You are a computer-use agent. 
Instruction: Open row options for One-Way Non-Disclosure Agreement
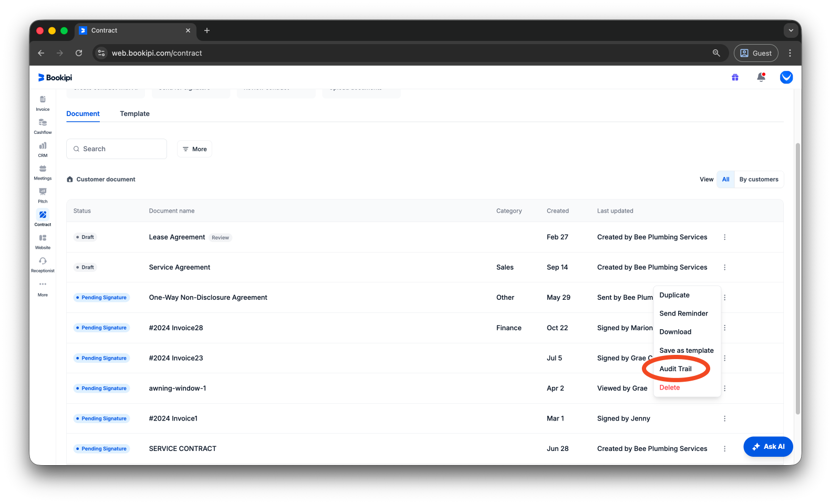[x=724, y=298]
